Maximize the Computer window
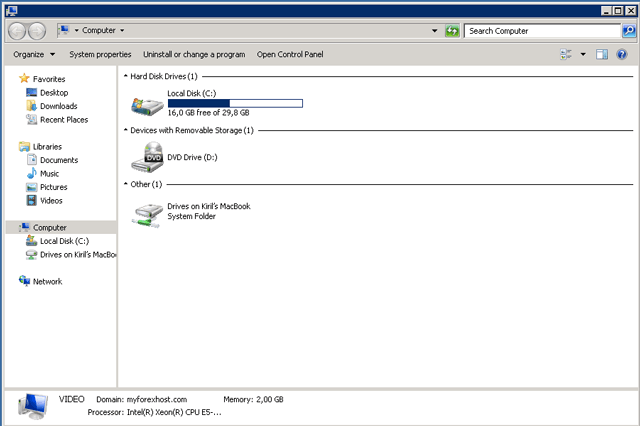Image resolution: width=640 pixels, height=426 pixels. point(618,11)
